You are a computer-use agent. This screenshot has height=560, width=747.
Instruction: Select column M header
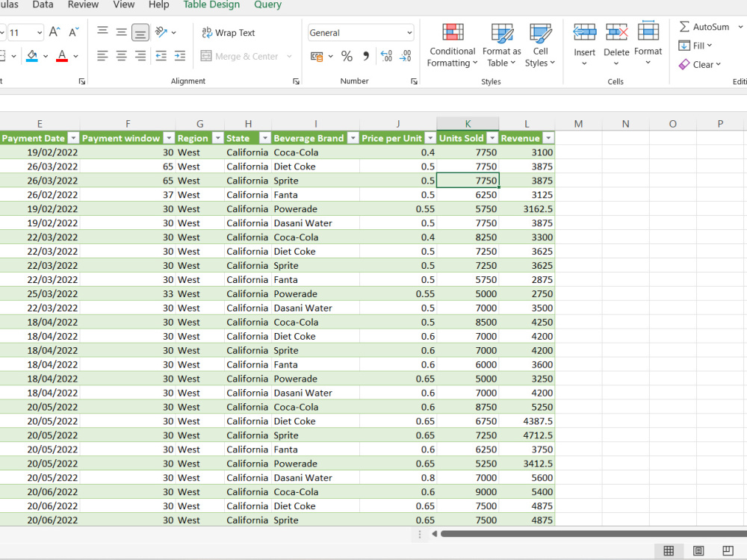(578, 124)
